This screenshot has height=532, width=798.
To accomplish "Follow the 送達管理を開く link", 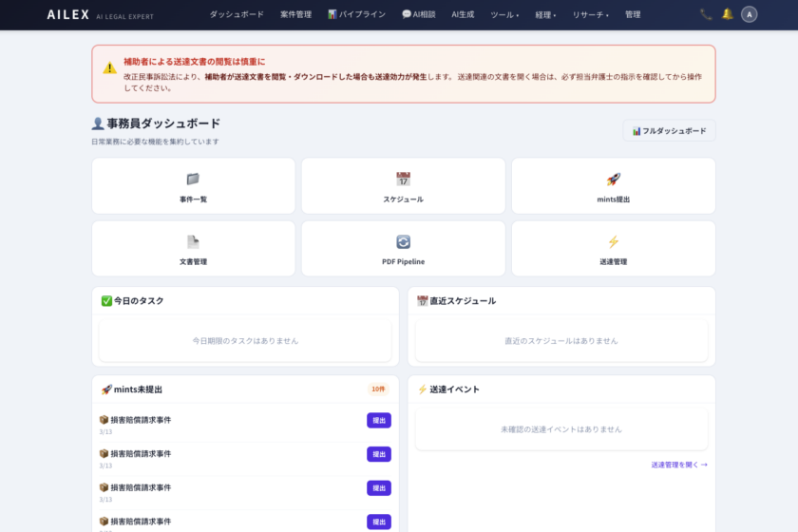I will (678, 465).
